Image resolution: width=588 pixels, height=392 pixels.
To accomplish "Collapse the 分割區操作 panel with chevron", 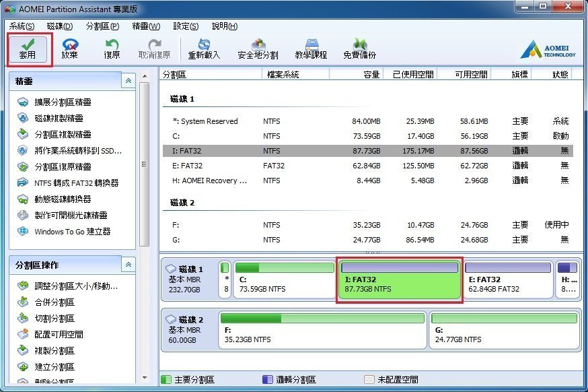I will pyautogui.click(x=128, y=265).
